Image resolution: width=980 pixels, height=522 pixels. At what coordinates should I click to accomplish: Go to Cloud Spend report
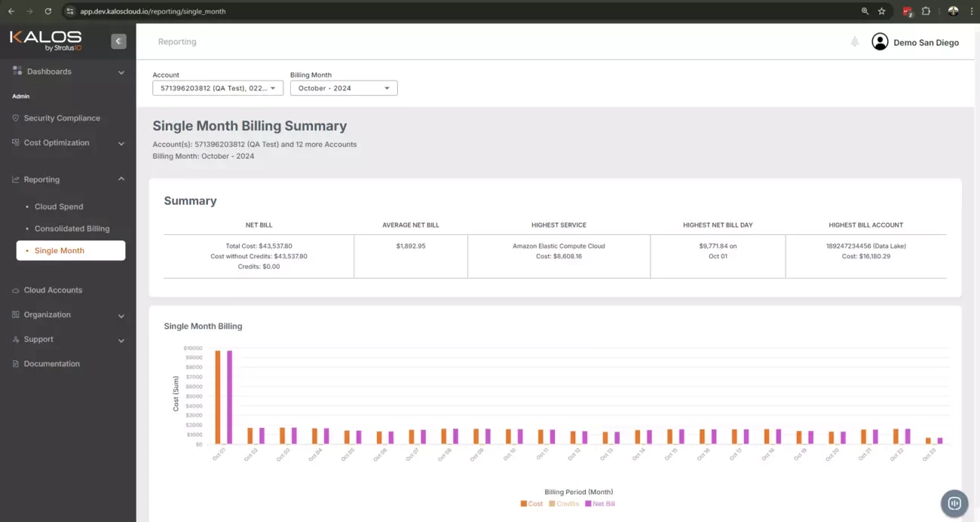(59, 206)
